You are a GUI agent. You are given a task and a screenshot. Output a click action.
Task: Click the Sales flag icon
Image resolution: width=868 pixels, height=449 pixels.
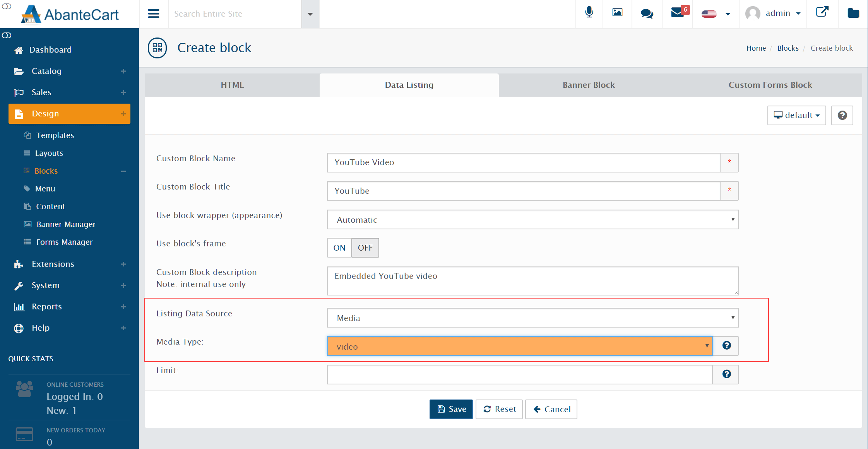(x=19, y=92)
